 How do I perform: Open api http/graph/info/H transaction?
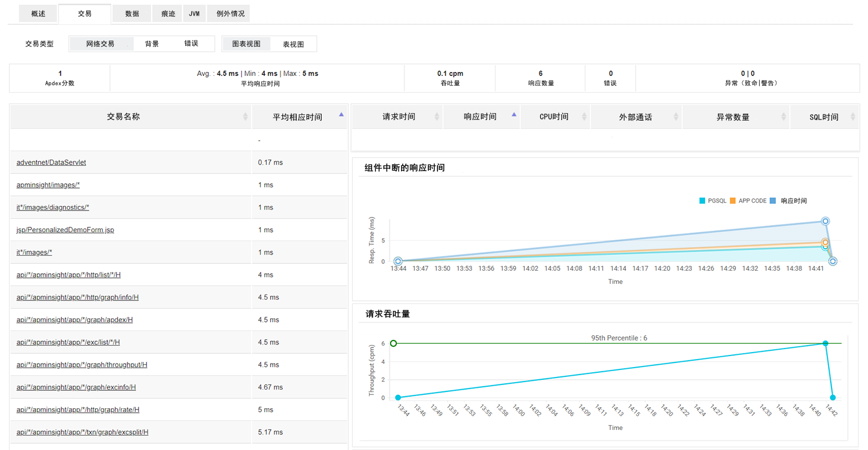(x=78, y=297)
